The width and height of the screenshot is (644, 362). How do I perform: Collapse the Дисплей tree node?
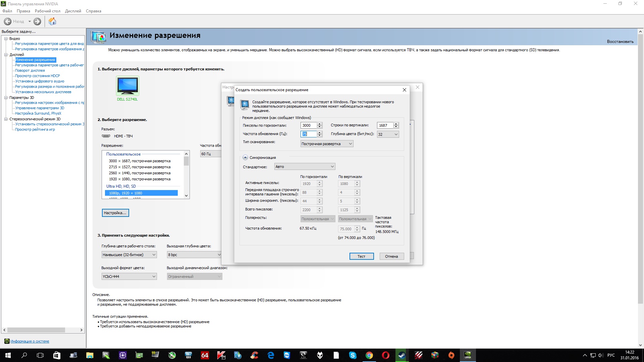tap(6, 55)
